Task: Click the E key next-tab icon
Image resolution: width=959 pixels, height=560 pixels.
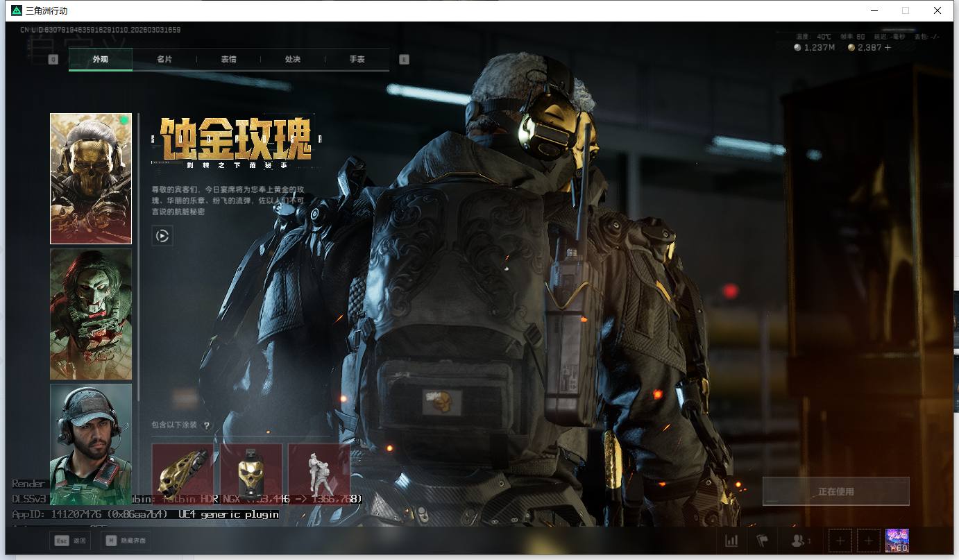Action: tap(404, 60)
